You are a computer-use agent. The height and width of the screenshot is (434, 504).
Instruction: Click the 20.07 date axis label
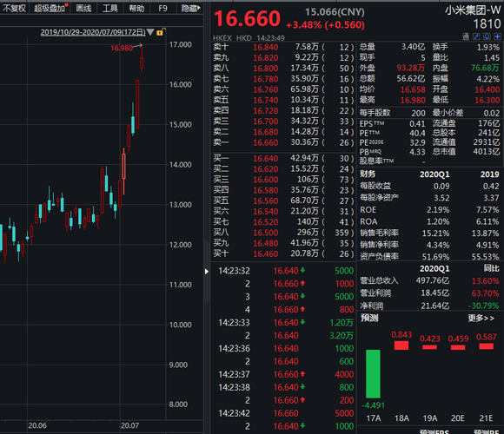click(129, 425)
